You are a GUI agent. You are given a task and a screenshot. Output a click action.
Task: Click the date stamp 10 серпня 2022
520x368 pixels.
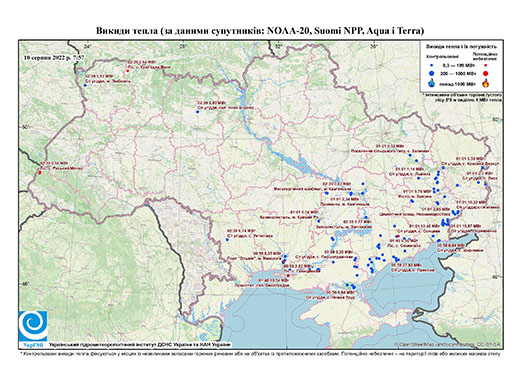click(x=54, y=57)
